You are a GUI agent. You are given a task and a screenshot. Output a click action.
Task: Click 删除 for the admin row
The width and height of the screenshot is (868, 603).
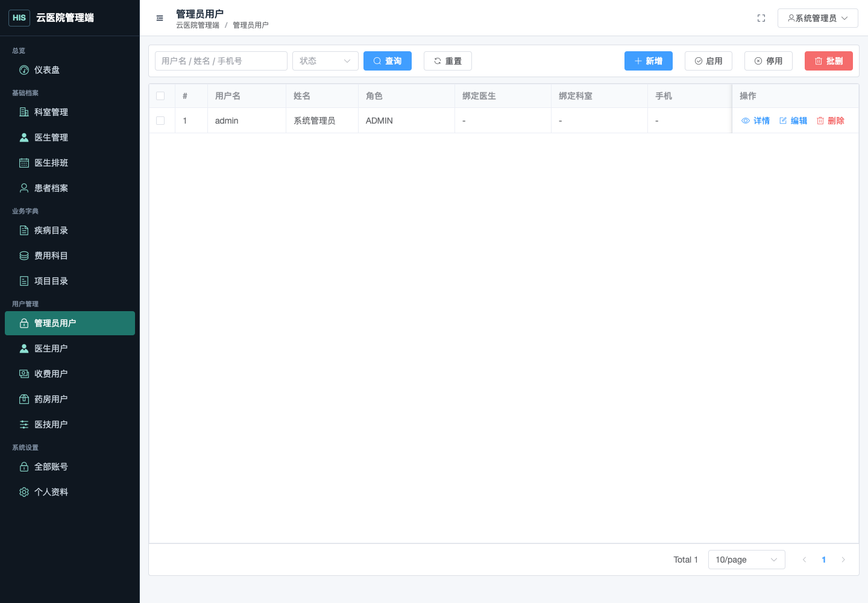[x=830, y=121]
